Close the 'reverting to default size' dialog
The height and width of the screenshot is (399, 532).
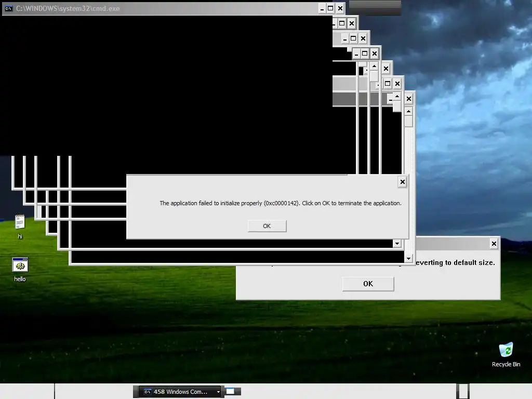click(494, 243)
